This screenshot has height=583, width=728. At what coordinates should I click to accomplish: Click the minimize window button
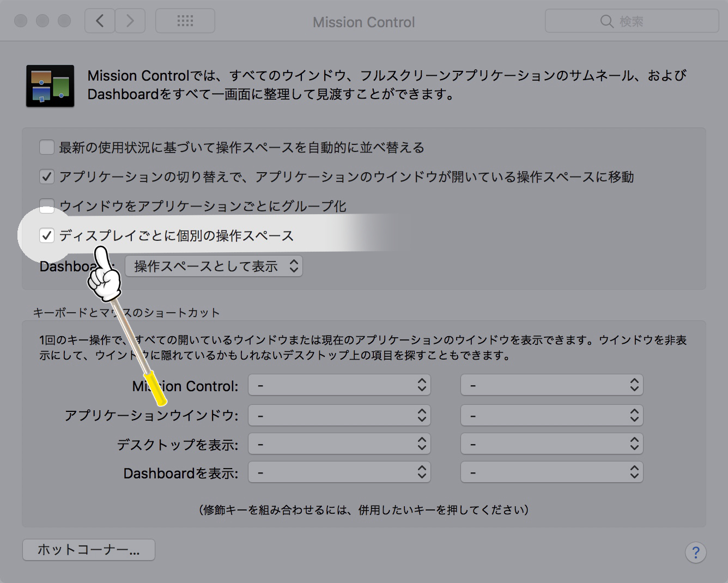(43, 21)
